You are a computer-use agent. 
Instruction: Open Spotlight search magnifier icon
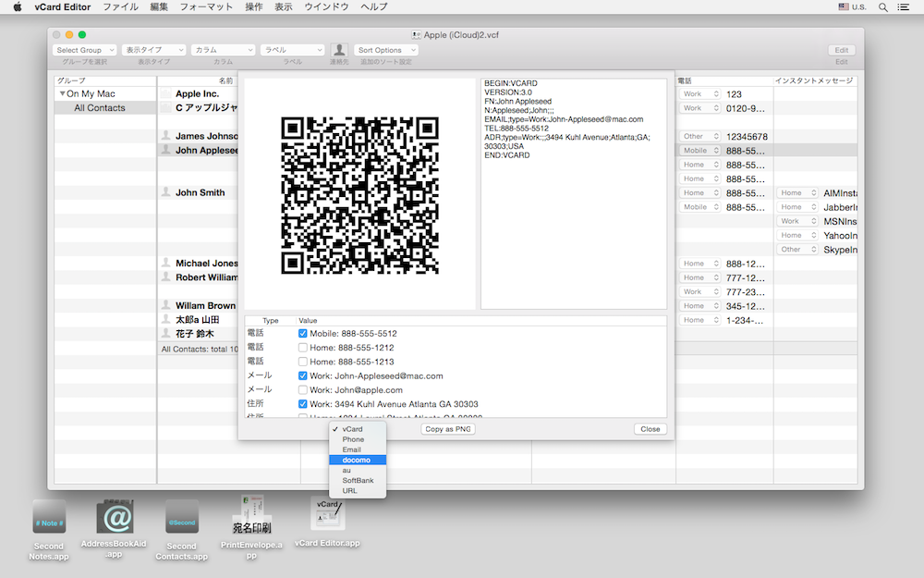[882, 6]
